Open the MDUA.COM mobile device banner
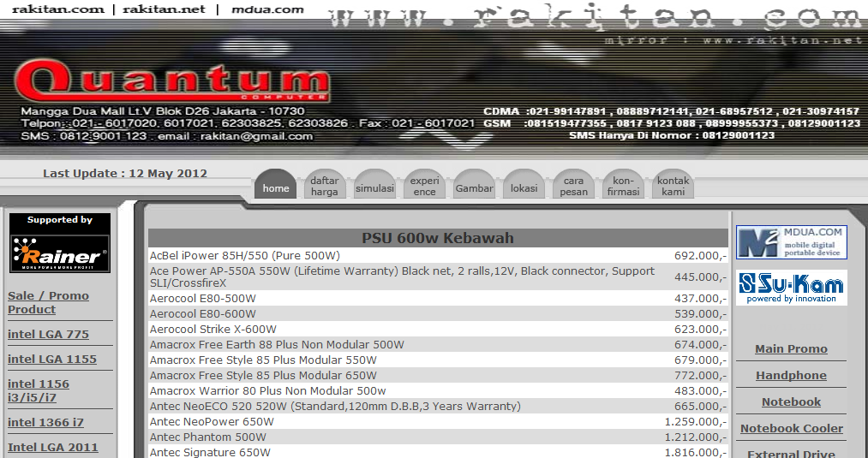The height and width of the screenshot is (458, 868). [791, 241]
